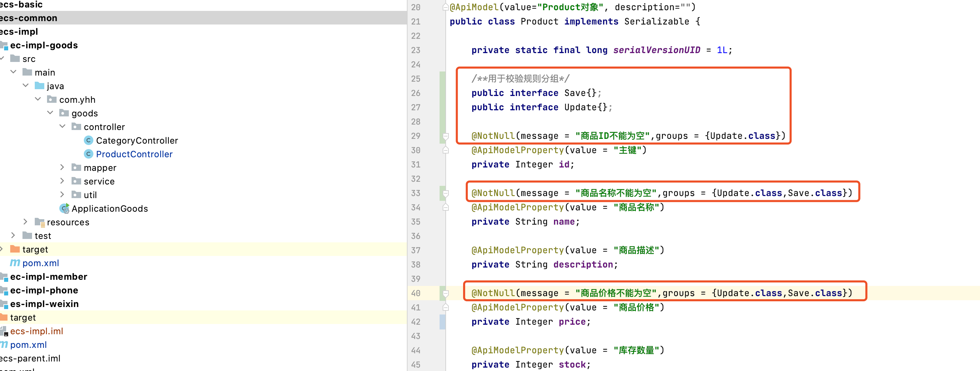Collapse the controller package

pyautogui.click(x=62, y=126)
